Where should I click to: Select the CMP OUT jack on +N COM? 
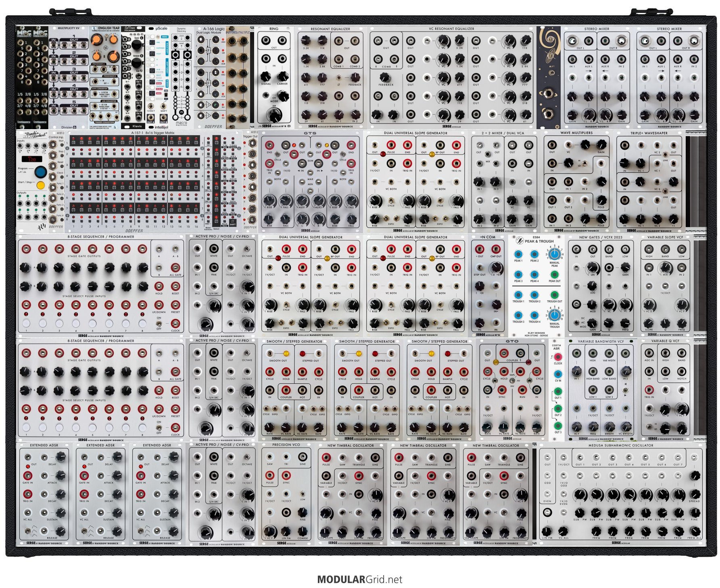496,249
